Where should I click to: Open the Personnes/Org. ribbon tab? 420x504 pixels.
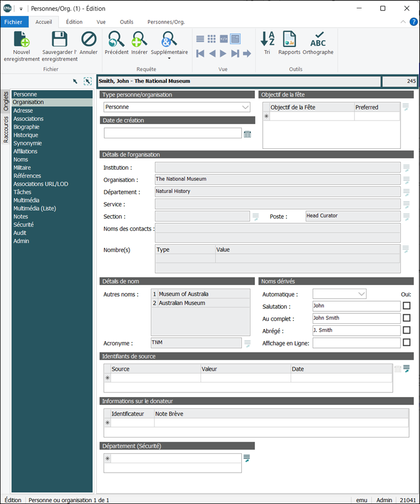(x=166, y=22)
